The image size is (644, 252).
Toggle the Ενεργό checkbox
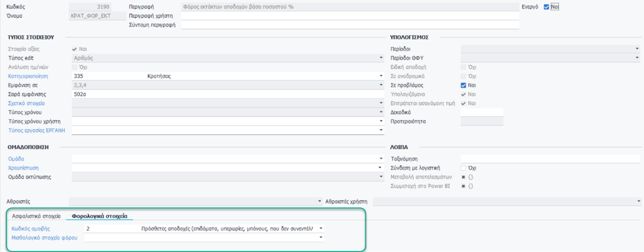[x=546, y=7]
